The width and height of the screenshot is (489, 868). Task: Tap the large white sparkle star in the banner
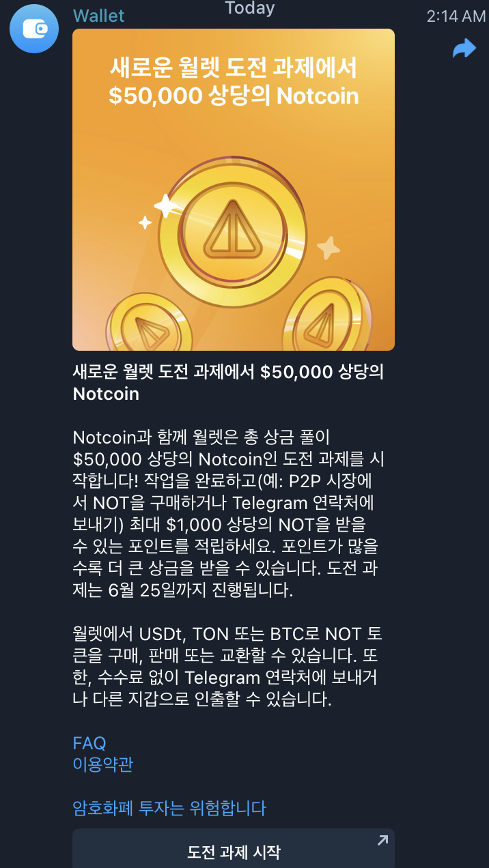coord(165,206)
